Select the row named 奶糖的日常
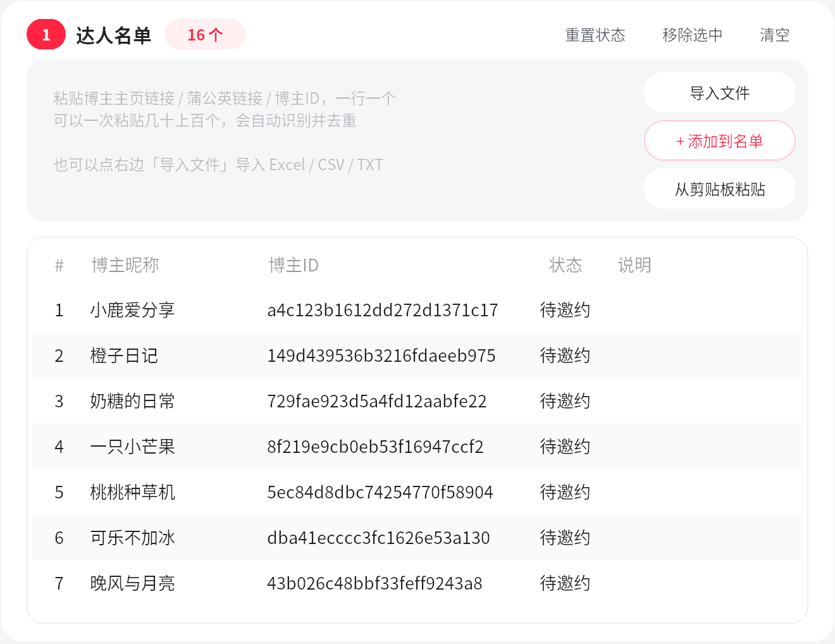The width and height of the screenshot is (835, 644). (x=417, y=400)
